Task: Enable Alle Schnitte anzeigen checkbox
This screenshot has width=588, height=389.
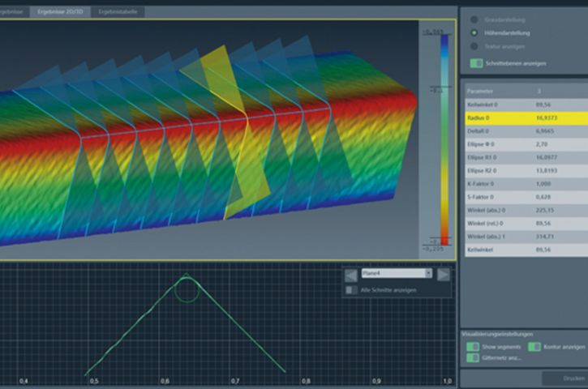Action: click(350, 289)
